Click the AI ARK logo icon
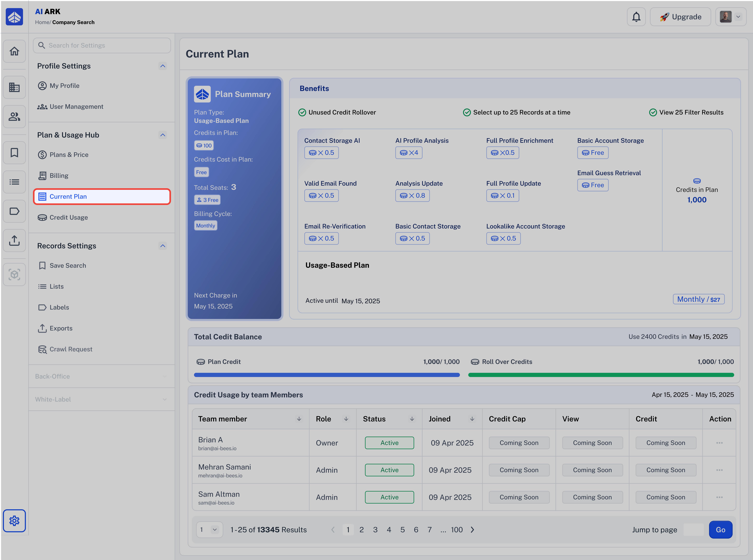Viewport: 753px width, 560px height. coord(14,17)
